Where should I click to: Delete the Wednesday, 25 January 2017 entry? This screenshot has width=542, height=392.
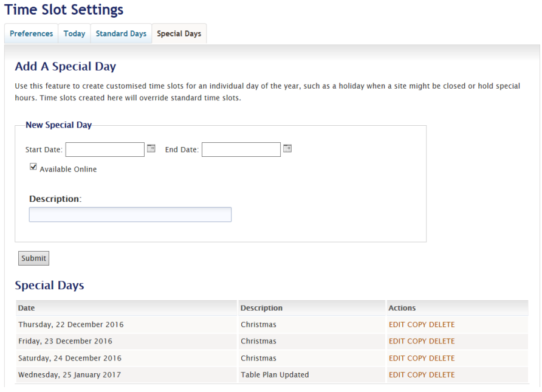coord(442,375)
